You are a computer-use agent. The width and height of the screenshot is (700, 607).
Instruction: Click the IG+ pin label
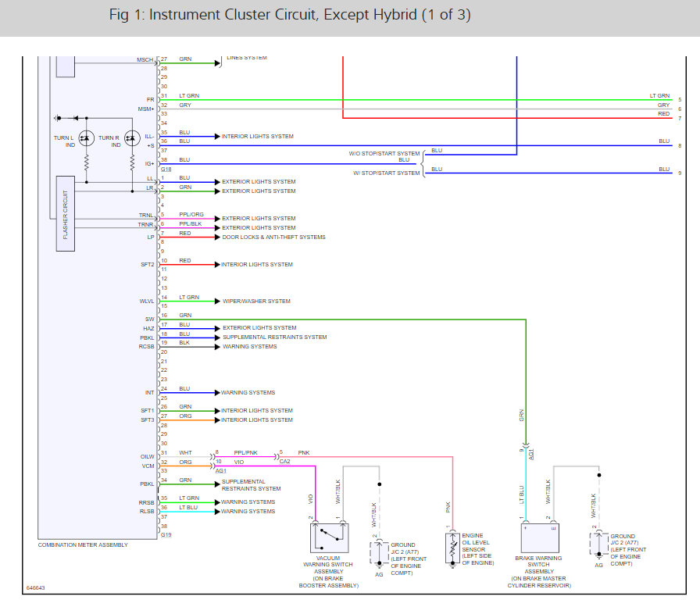pos(149,164)
